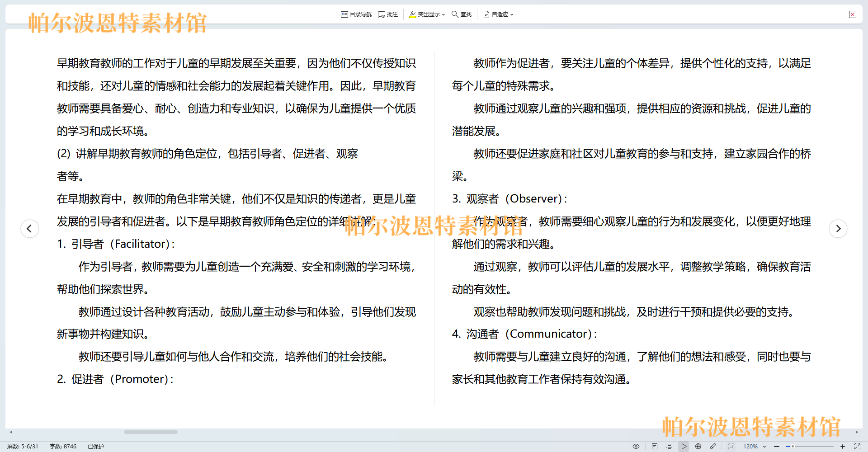Image resolution: width=868 pixels, height=452 pixels.
Task: Click the line starting (2) 讲解早期教育教师的角色定位
Action: click(208, 154)
